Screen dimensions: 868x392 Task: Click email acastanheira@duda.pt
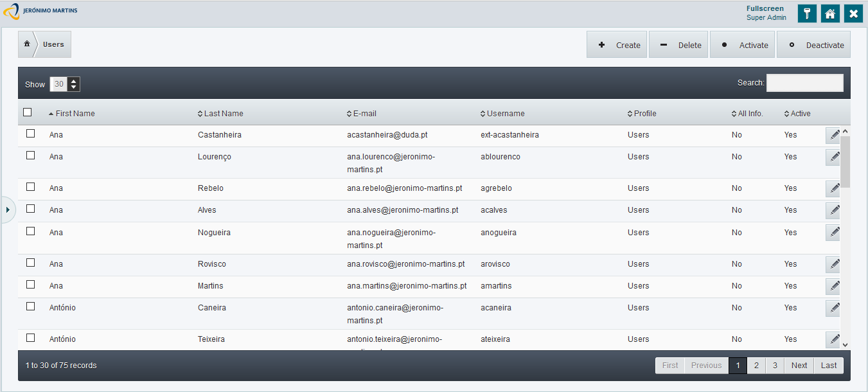pos(387,135)
